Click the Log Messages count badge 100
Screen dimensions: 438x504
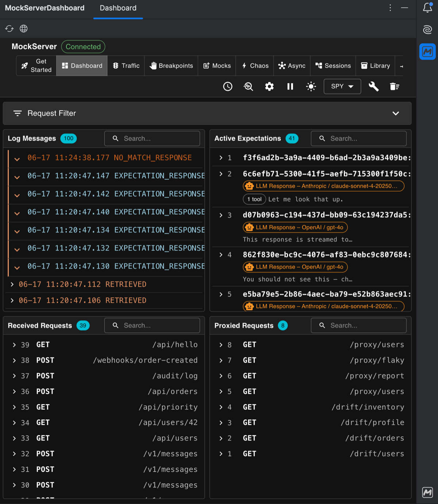[69, 138]
